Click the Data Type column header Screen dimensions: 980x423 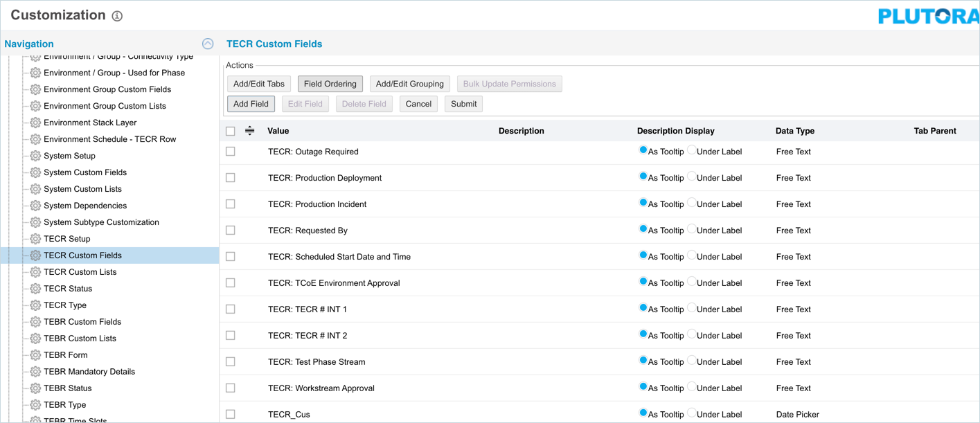tap(794, 131)
